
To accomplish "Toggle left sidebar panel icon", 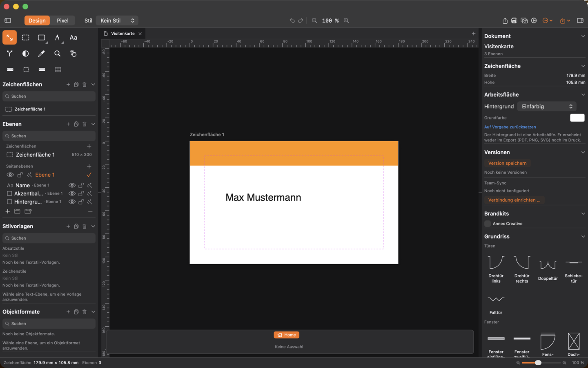I will click(8, 20).
